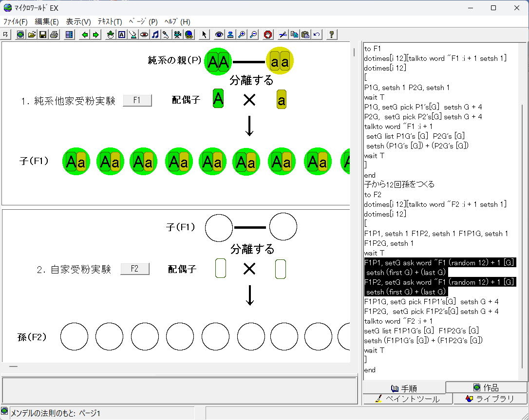Viewport: 529px width, 420px height.
Task: Click the slider creation tool icon
Action: coord(133,35)
